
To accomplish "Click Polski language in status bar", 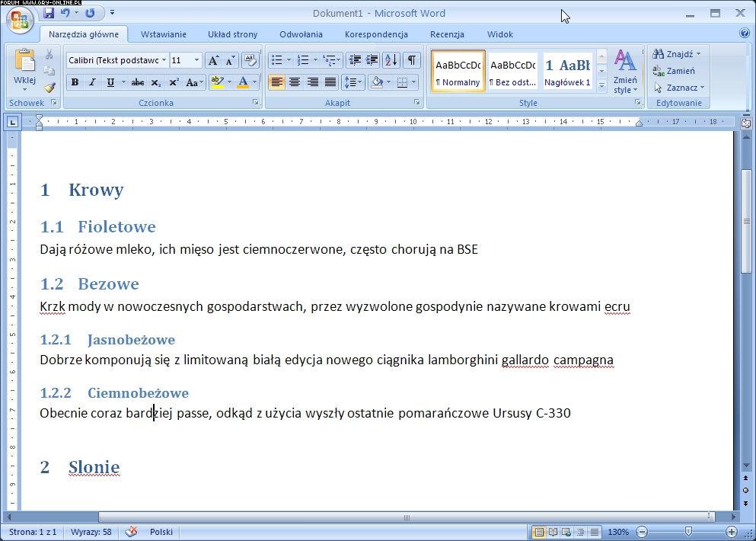I will [x=161, y=532].
